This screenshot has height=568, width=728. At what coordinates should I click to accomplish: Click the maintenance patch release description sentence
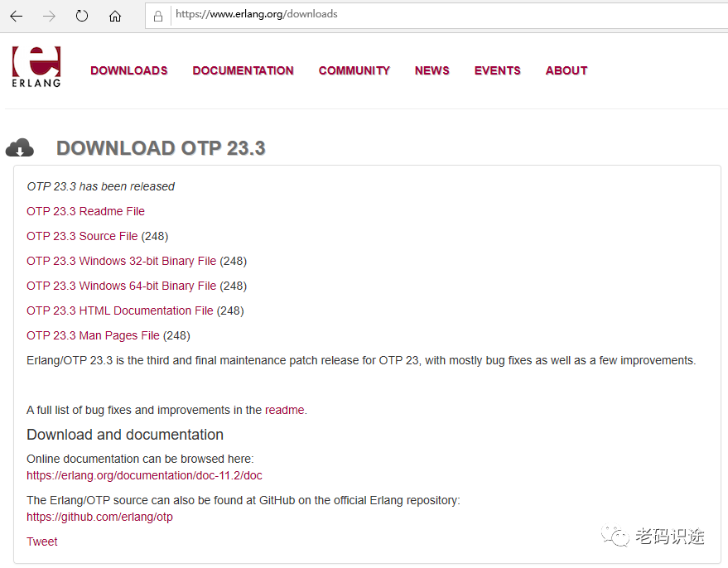[x=361, y=360]
